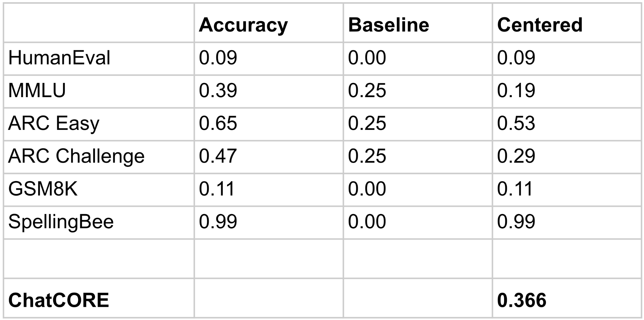The width and height of the screenshot is (644, 320).
Task: Click the bold ChatCORE row label
Action: 58,300
